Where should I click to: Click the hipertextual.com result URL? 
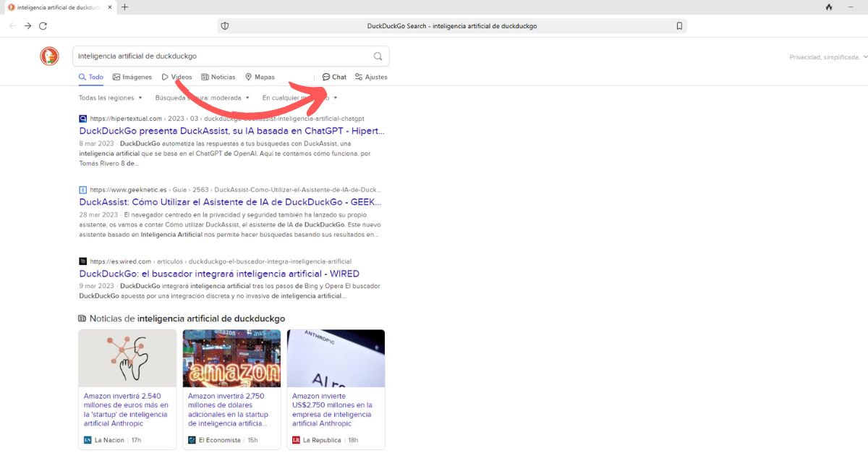click(227, 118)
